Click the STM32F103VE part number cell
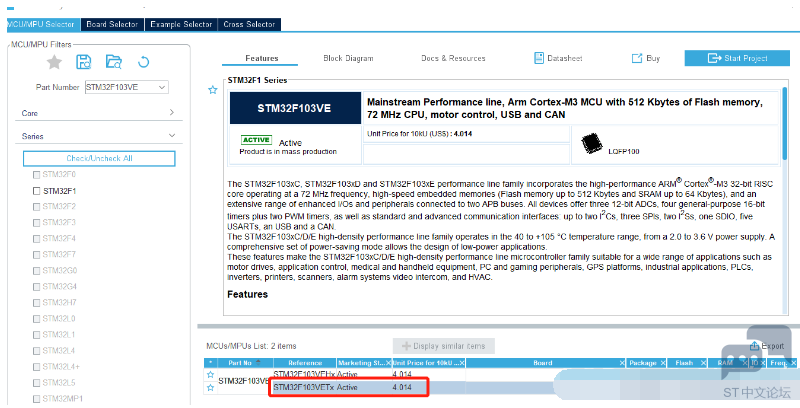This screenshot has width=800, height=408. pos(244,381)
